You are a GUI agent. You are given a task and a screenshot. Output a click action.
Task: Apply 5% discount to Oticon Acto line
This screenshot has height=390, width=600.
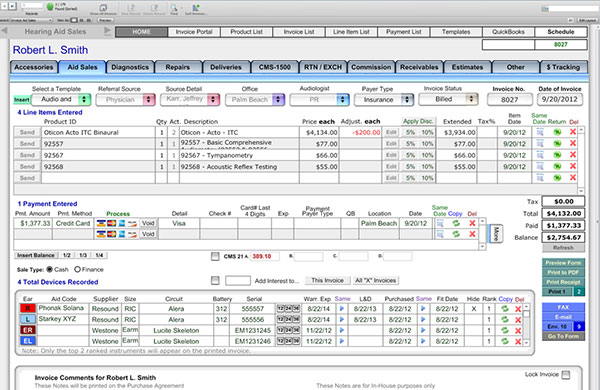coord(410,132)
